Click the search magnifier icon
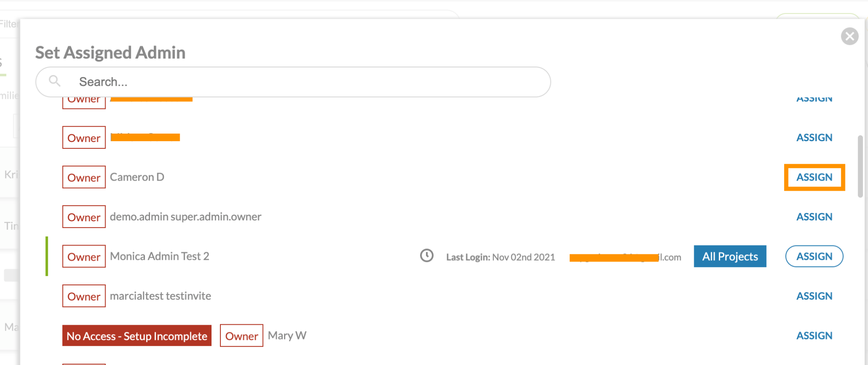Viewport: 868px width, 365px height. 55,81
